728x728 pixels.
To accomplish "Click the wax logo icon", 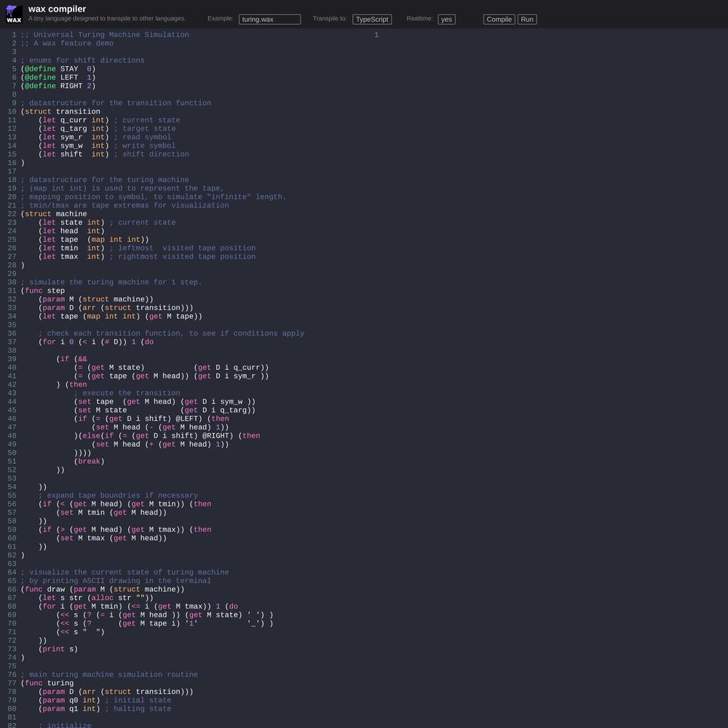I will pyautogui.click(x=14, y=14).
